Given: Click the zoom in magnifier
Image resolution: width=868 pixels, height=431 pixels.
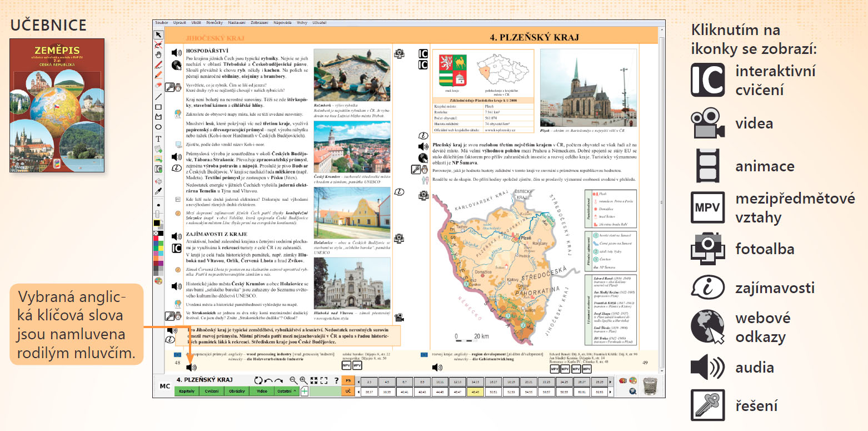Looking at the screenshot, I should point(303,380).
